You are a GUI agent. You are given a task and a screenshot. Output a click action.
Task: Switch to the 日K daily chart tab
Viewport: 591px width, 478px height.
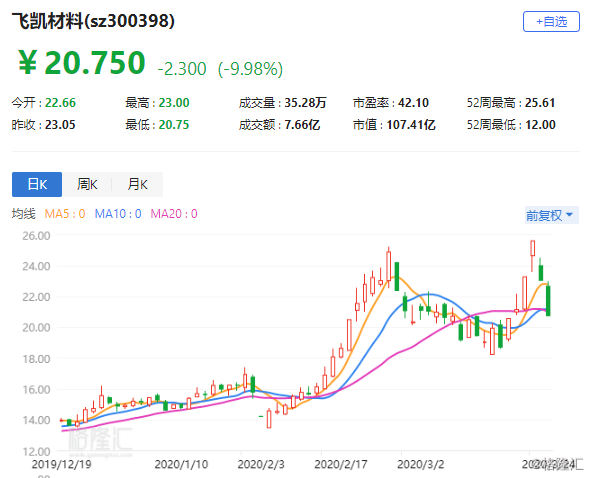pyautogui.click(x=37, y=184)
